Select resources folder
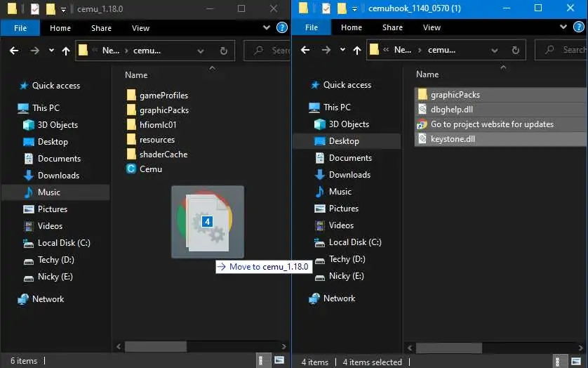The height and width of the screenshot is (368, 588). [x=151, y=139]
